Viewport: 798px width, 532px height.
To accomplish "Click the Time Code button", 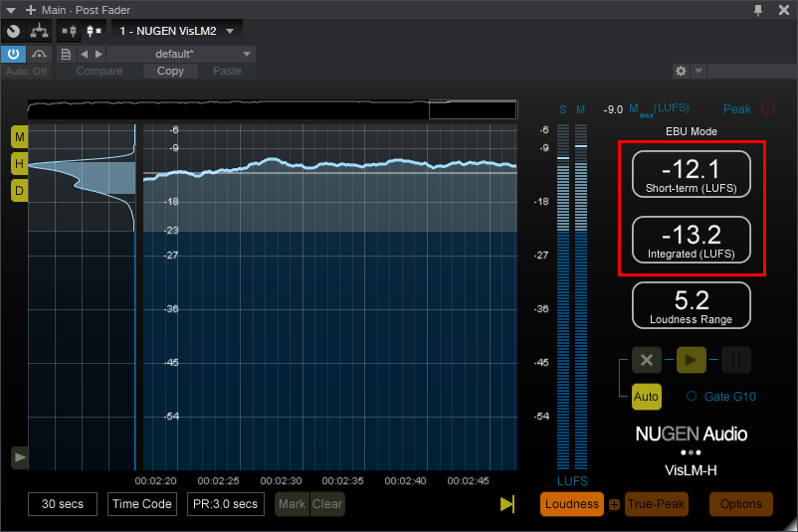I will coord(142,504).
